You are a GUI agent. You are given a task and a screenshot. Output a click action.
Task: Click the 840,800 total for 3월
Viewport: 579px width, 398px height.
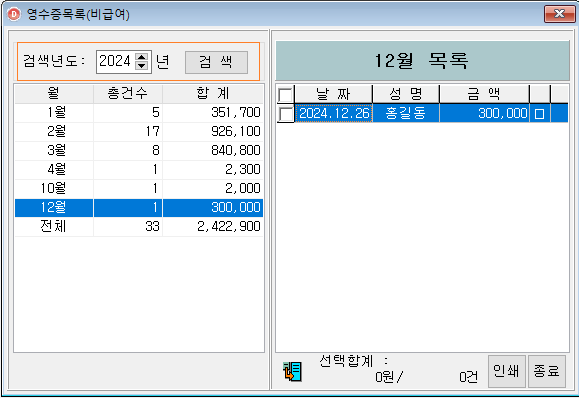pos(236,150)
